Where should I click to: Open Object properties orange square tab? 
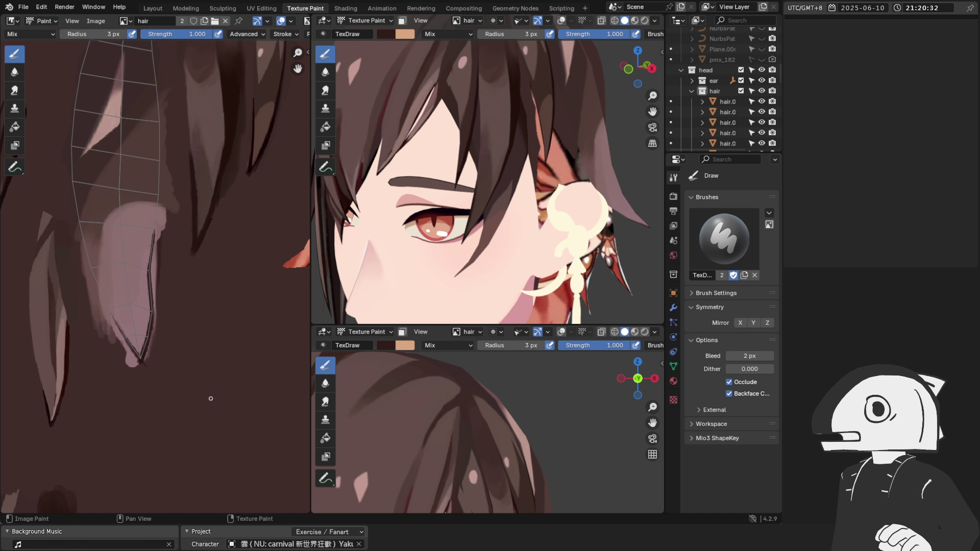(x=673, y=293)
